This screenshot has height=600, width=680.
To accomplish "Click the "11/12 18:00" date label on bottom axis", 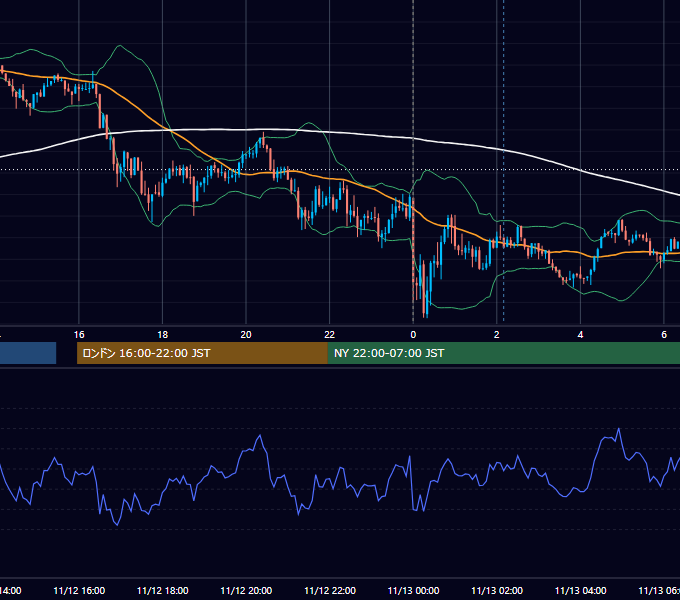I will tap(163, 590).
